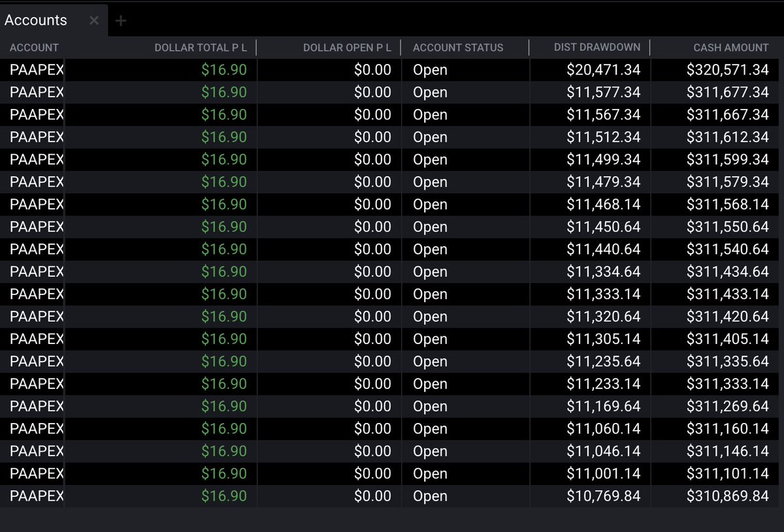Click drawdown value $11,450.64
Image resolution: width=784 pixels, height=532 pixels.
[604, 227]
